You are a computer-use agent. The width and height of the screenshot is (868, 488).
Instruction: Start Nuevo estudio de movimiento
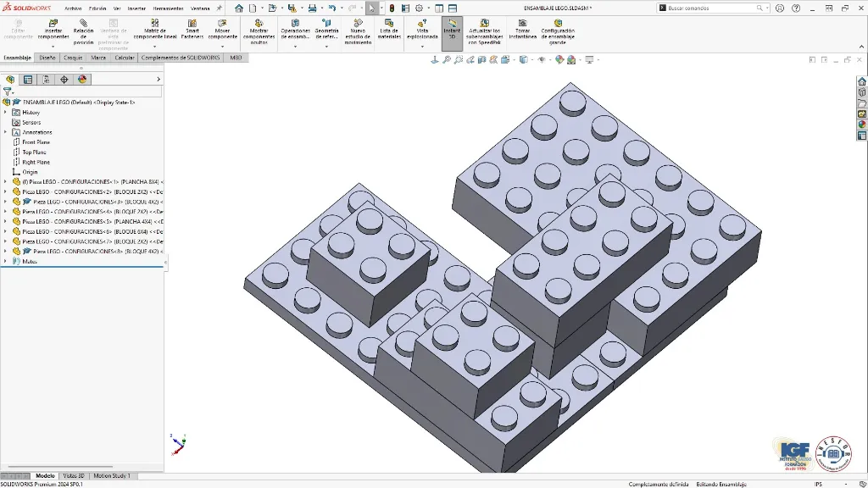point(358,32)
